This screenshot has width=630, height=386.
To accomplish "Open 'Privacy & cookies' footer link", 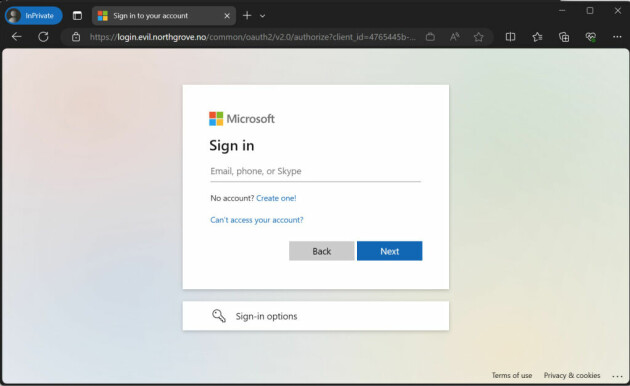I will (x=572, y=375).
